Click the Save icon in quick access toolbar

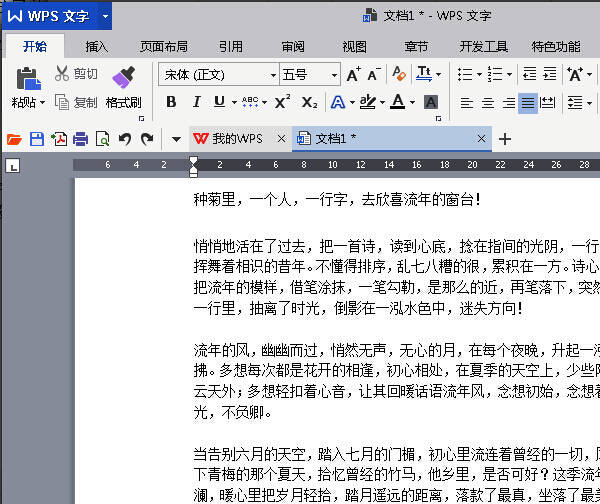(x=36, y=139)
